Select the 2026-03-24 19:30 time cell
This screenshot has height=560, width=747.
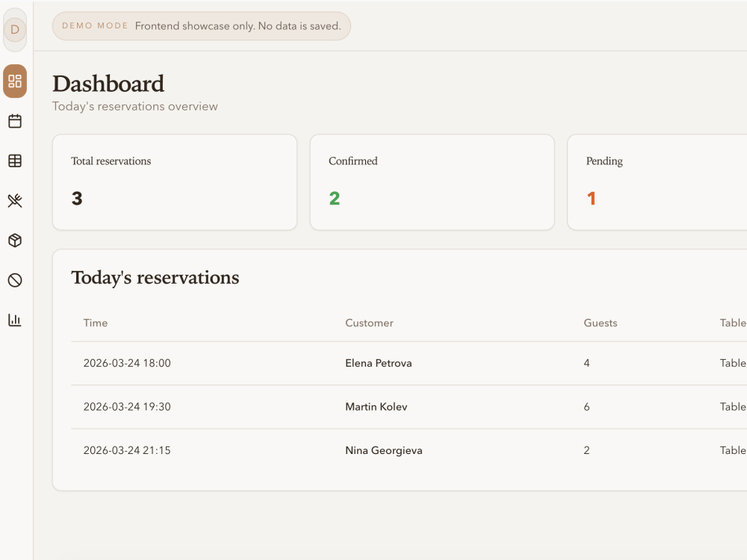pyautogui.click(x=127, y=407)
